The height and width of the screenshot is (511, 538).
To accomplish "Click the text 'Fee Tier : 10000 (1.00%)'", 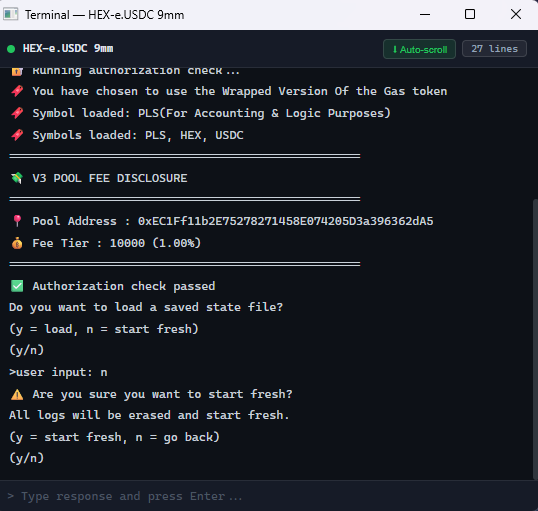I will (x=117, y=243).
